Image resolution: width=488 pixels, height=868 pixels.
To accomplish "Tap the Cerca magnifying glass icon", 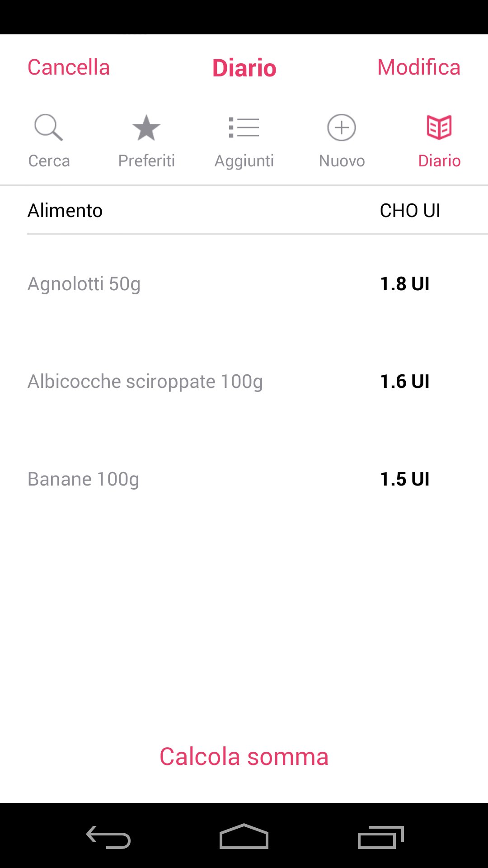I will coord(48,127).
